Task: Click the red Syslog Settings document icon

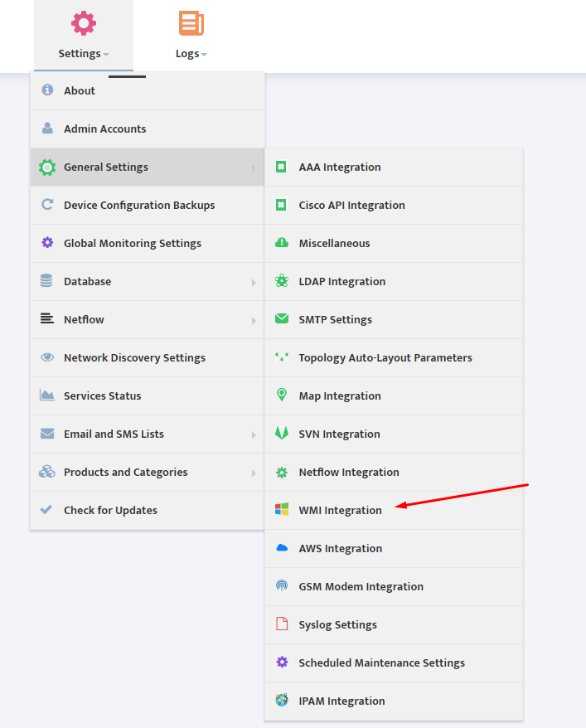Action: (x=282, y=624)
